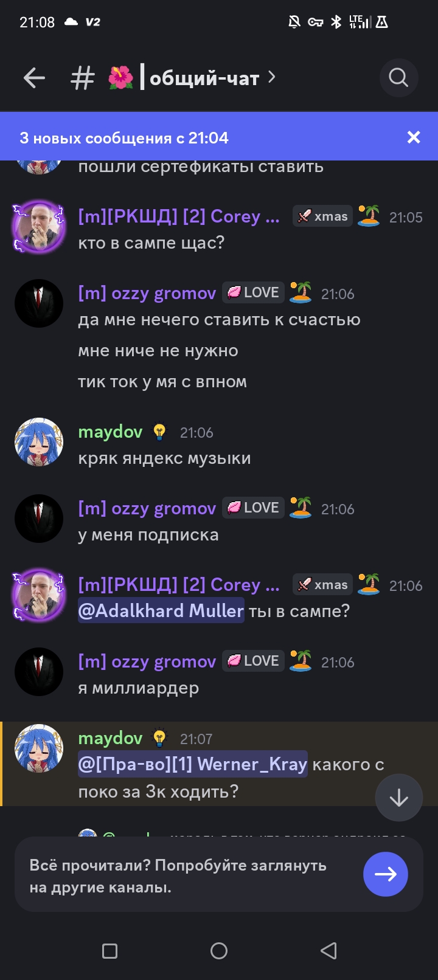Open the @[Пра-во][1] Werner_Kray mention

[193, 764]
